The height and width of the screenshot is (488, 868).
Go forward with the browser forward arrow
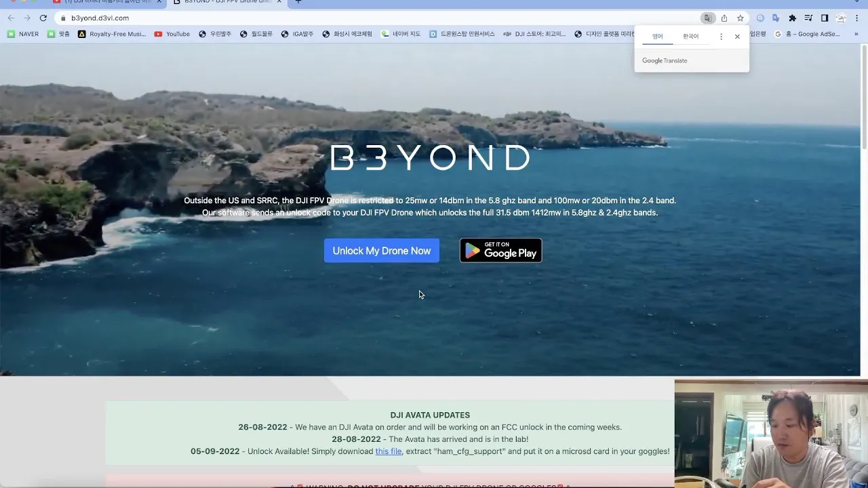(27, 18)
